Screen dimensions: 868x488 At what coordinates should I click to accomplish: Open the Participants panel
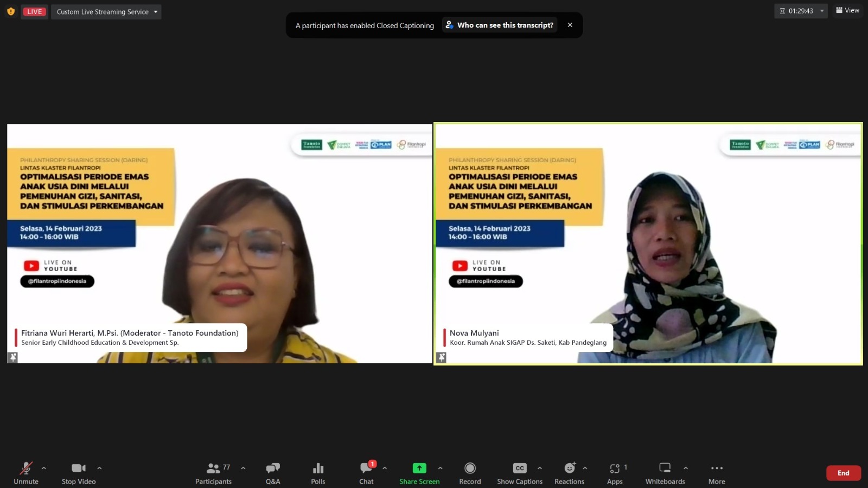tap(213, 472)
